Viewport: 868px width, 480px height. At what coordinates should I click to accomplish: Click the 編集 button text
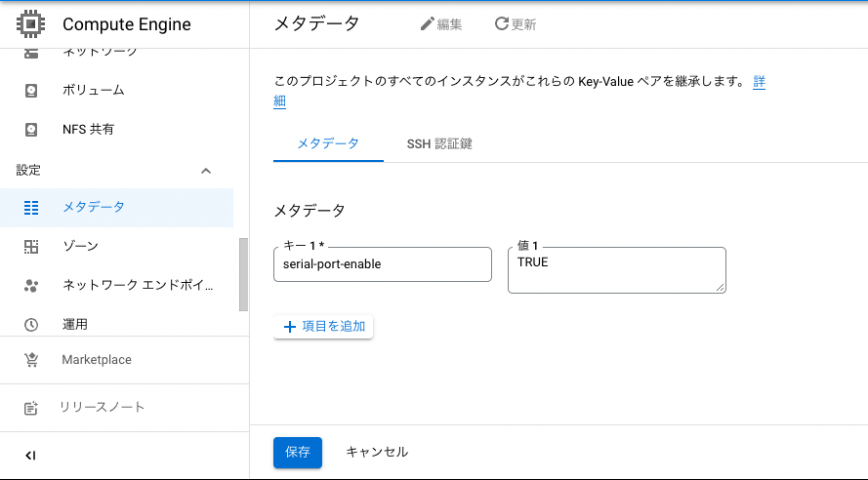click(449, 24)
